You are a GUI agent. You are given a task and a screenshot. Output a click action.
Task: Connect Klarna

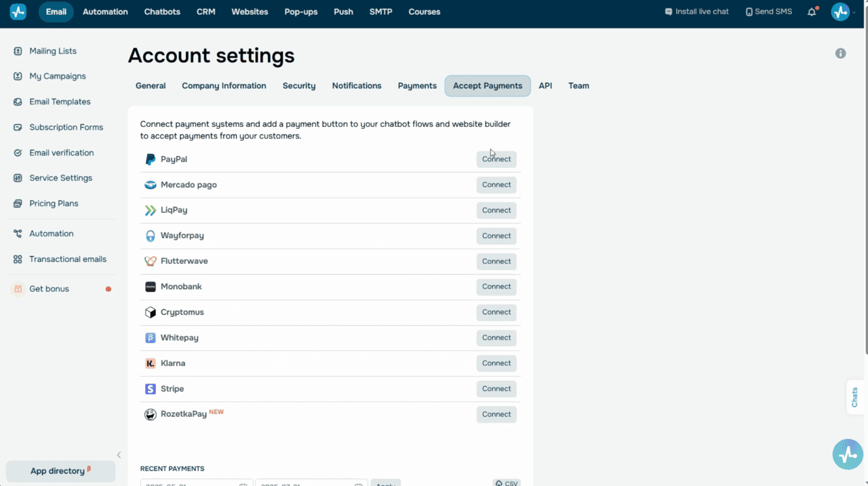point(496,363)
